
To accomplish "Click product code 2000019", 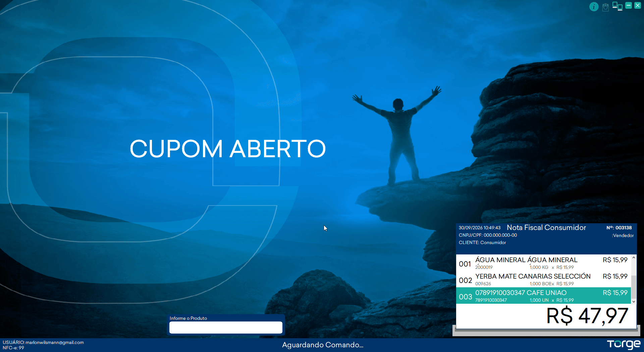I will (x=484, y=267).
